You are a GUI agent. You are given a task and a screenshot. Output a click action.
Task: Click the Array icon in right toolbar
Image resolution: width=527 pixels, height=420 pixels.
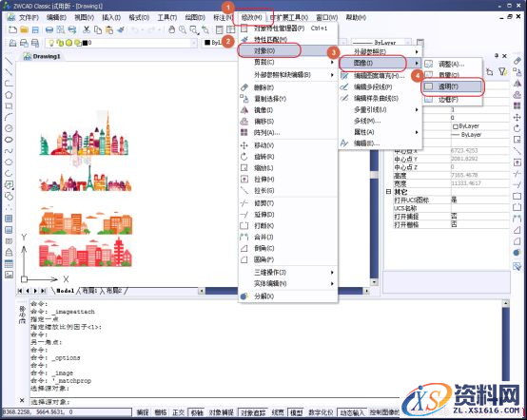(517, 105)
